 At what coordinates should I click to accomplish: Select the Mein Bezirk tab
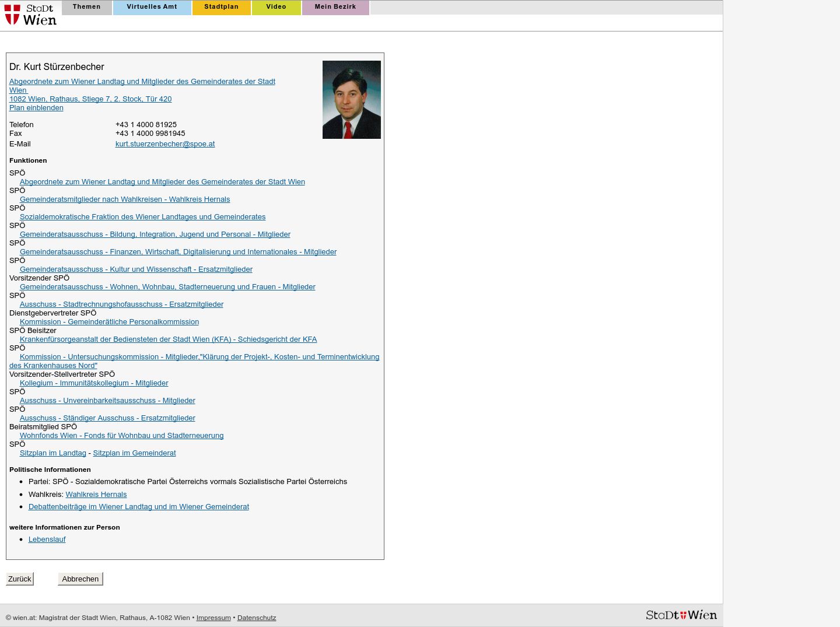click(335, 7)
